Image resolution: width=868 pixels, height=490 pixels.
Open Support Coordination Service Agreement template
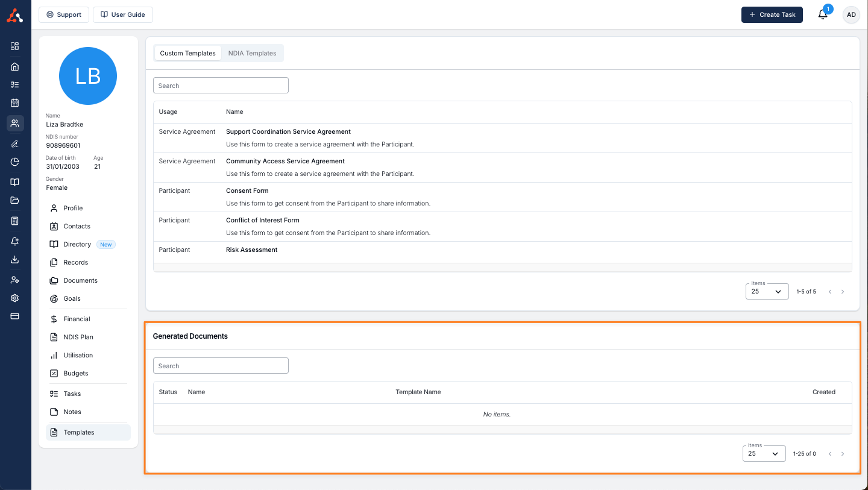288,131
